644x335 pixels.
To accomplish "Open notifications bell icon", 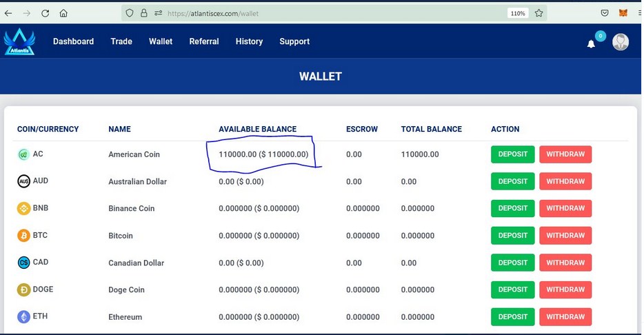I will click(x=591, y=44).
